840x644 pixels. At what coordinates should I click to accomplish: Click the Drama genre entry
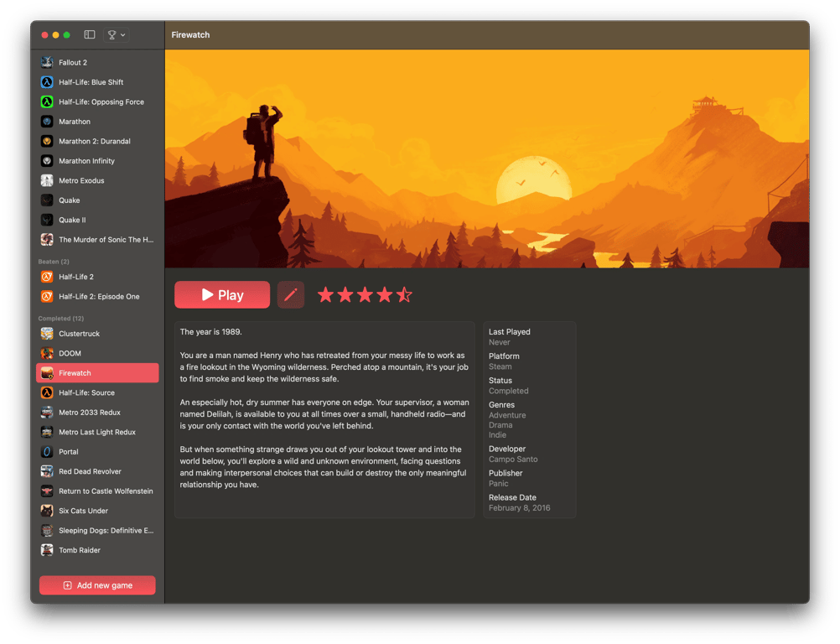[x=500, y=425]
